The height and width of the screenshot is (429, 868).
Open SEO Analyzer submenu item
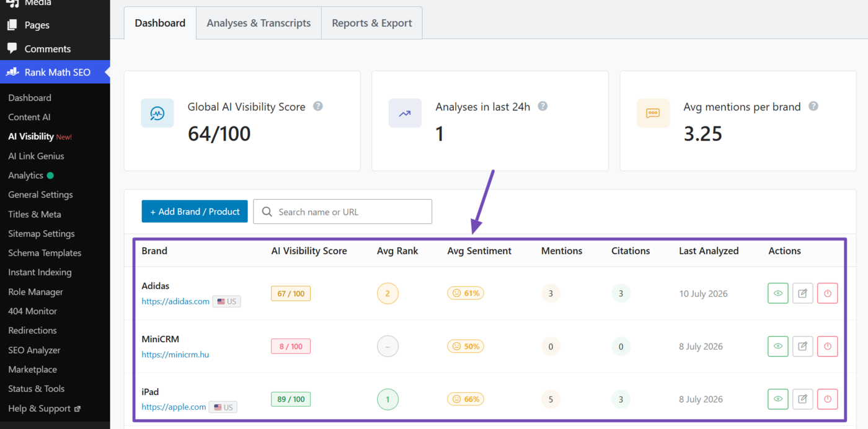pos(34,350)
